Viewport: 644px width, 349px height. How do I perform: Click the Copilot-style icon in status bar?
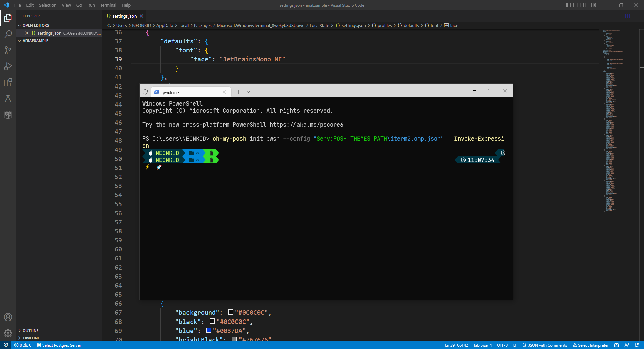[x=616, y=345]
